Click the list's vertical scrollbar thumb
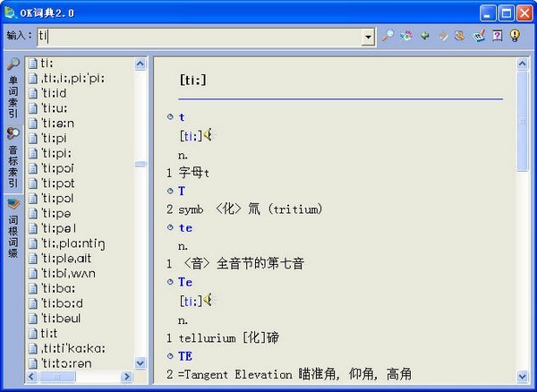Screen dimensions: 537x392 [141, 164]
